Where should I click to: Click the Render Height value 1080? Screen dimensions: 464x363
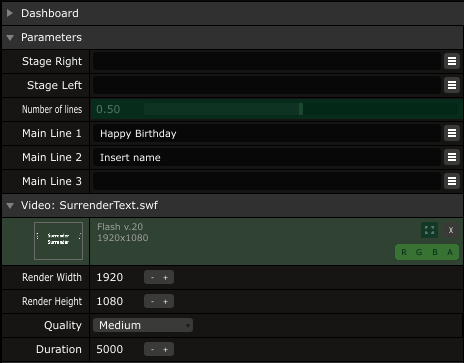click(x=110, y=301)
